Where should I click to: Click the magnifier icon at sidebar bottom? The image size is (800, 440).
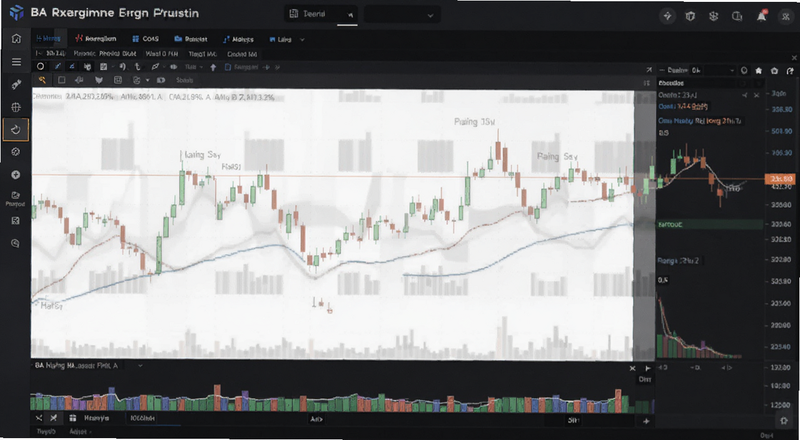[x=15, y=243]
